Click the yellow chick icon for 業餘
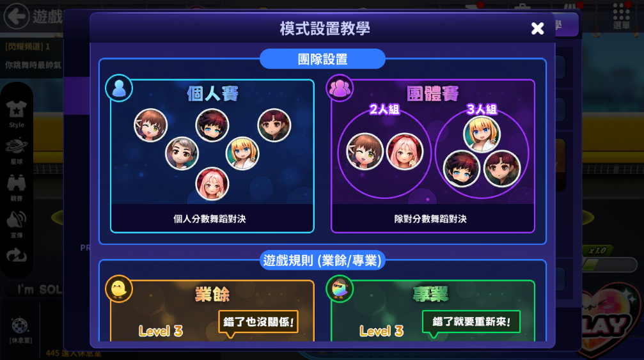644x360 pixels. tap(119, 288)
